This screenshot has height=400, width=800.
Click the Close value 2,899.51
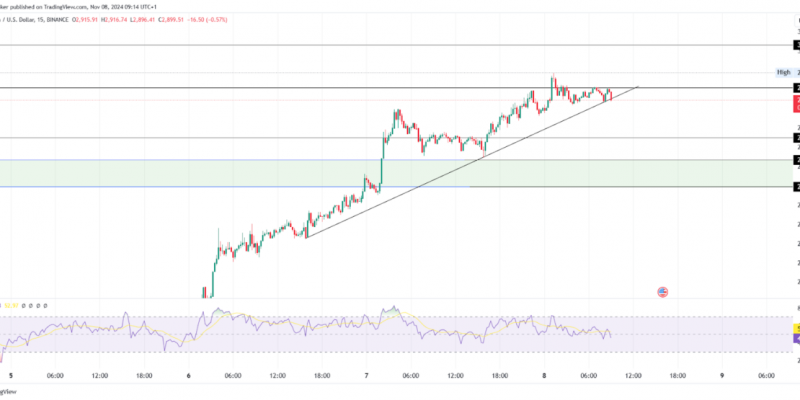click(172, 19)
